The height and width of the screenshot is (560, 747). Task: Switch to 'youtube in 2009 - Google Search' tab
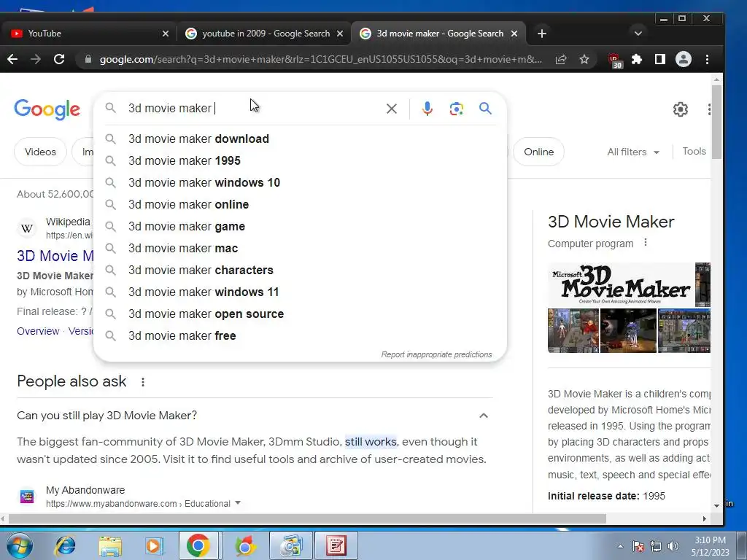click(264, 34)
